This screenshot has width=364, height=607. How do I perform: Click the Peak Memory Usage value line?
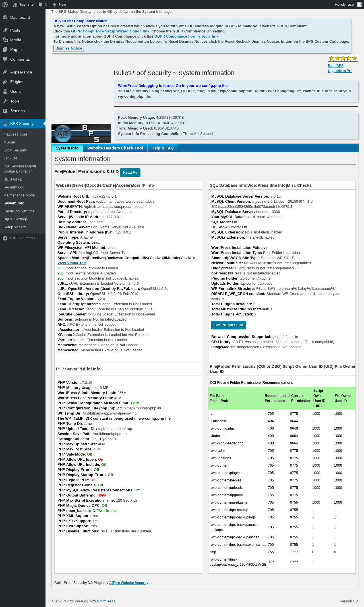[151, 118]
